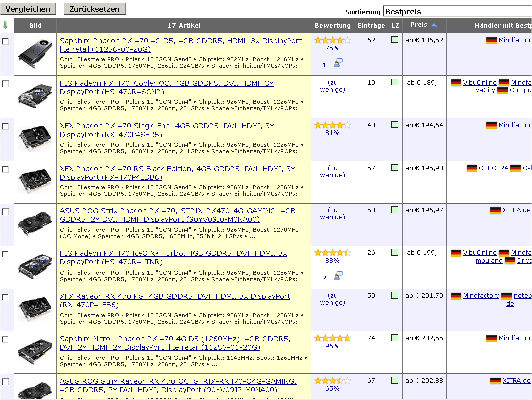
Task: Click green LZ box in the € 189,-- row
Action: click(x=395, y=82)
